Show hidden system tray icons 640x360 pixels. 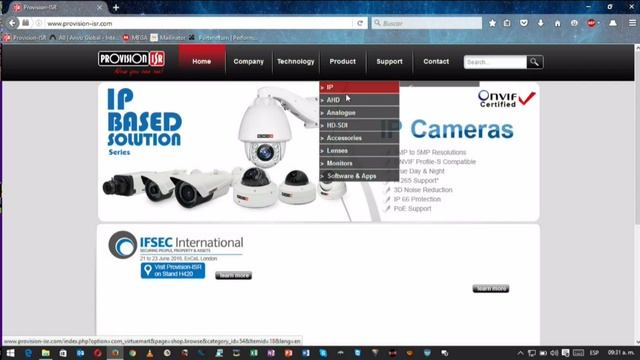520,353
